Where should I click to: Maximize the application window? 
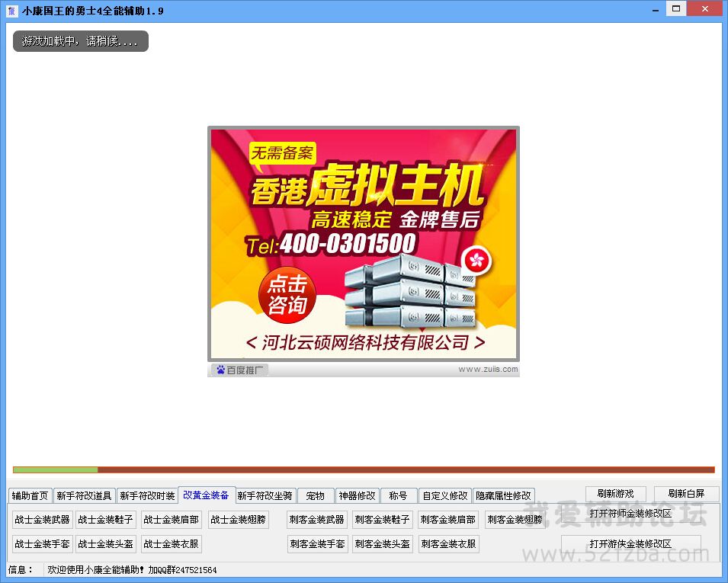(x=676, y=8)
